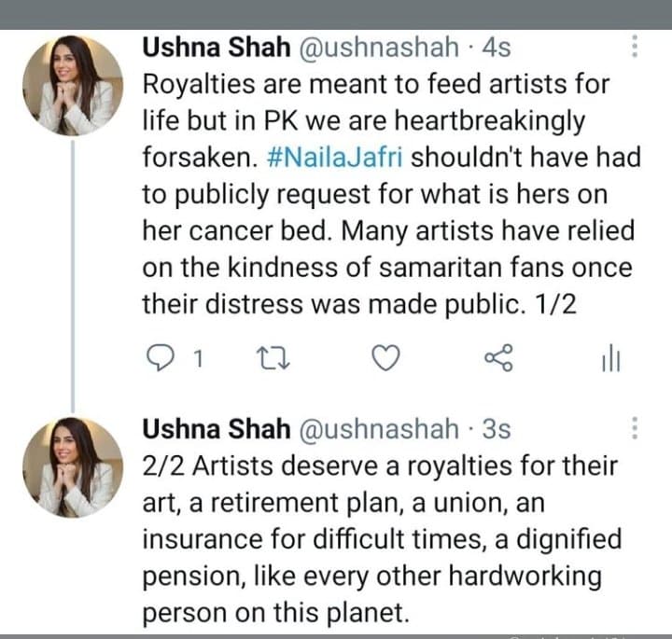
Task: Open Ushna Shah display name on 4s tweet
Action: tap(217, 47)
